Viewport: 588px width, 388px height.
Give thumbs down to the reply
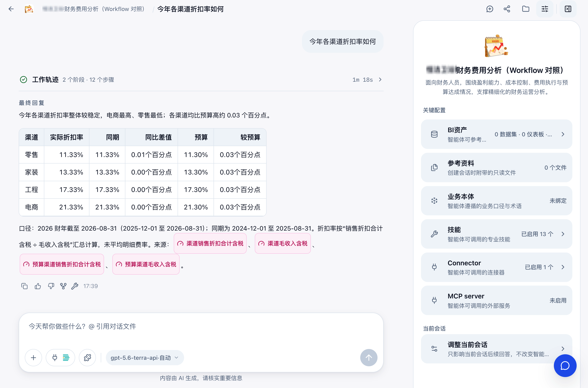(51, 286)
